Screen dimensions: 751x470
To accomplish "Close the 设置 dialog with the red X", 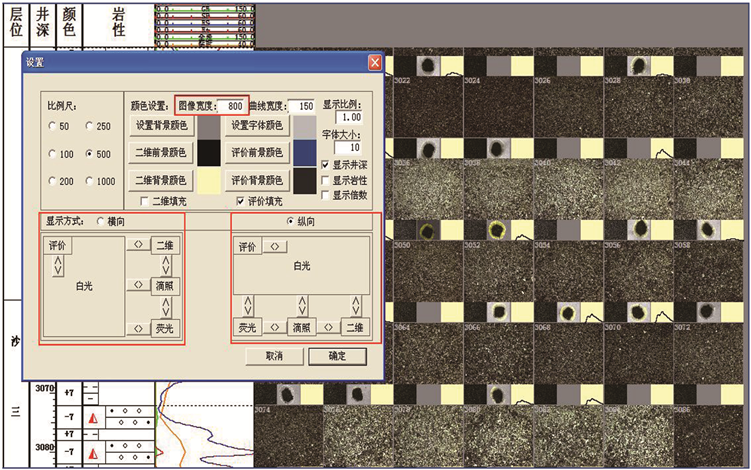I will pos(375,62).
